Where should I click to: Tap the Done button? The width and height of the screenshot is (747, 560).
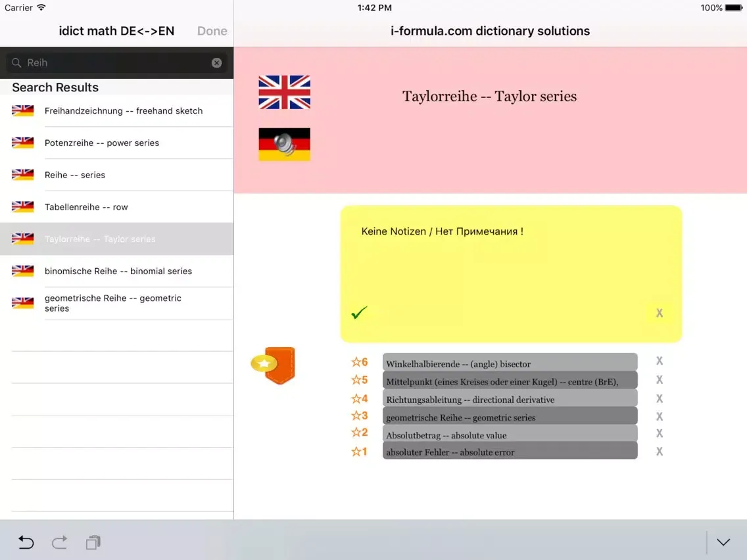pyautogui.click(x=212, y=31)
